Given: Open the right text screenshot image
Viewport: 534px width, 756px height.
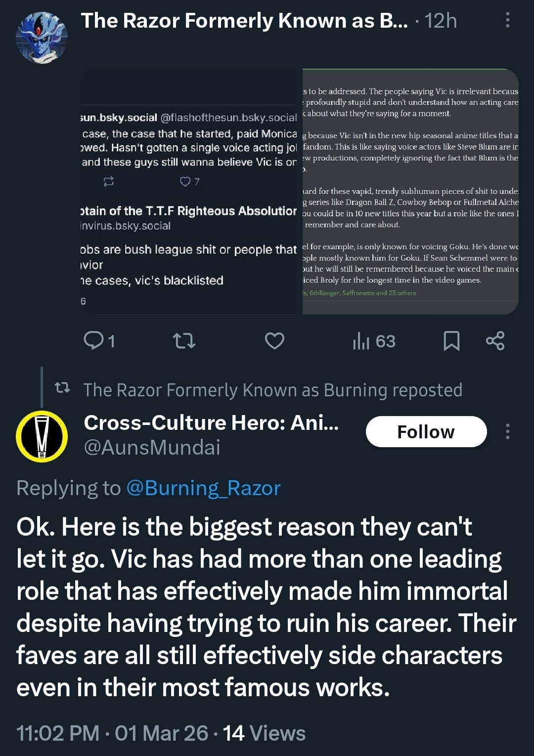Looking at the screenshot, I should [x=410, y=192].
